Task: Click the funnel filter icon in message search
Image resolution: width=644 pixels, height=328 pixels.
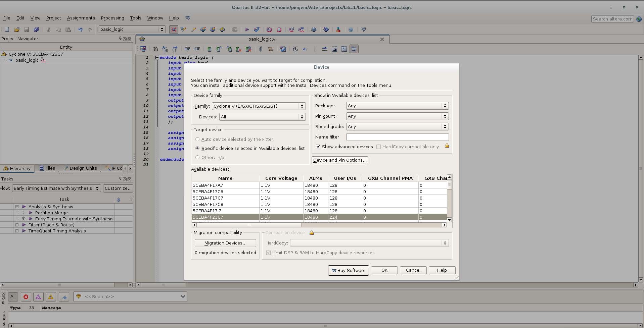Action: click(x=79, y=296)
